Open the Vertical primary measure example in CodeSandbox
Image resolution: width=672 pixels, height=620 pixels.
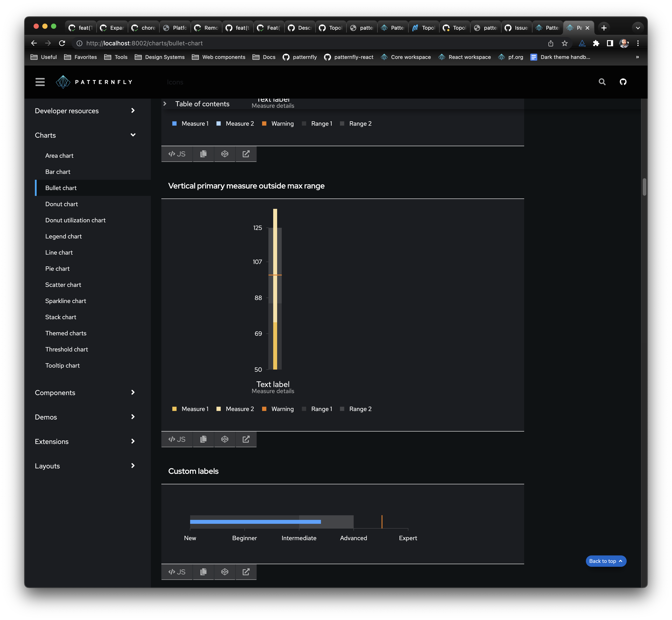coord(225,439)
